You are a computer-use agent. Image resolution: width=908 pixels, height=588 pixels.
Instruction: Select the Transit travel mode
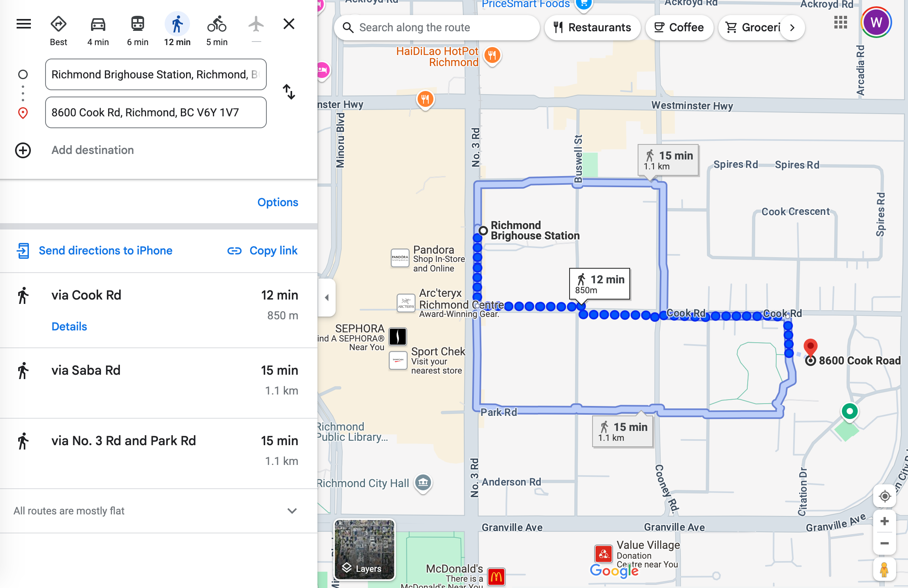pos(137,30)
